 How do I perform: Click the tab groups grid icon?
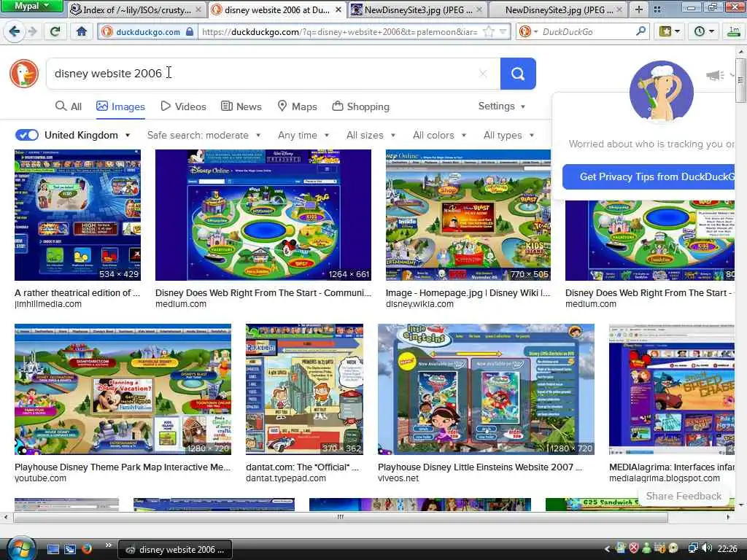click(657, 9)
